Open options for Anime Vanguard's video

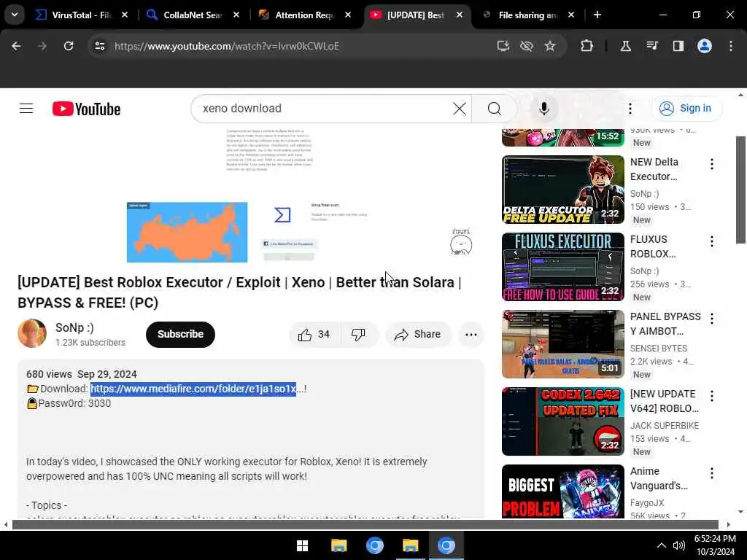pyautogui.click(x=712, y=472)
